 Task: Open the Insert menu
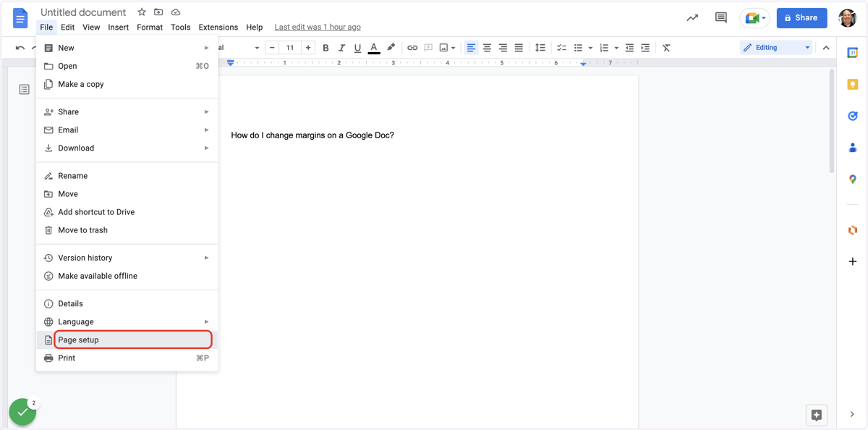(x=118, y=28)
